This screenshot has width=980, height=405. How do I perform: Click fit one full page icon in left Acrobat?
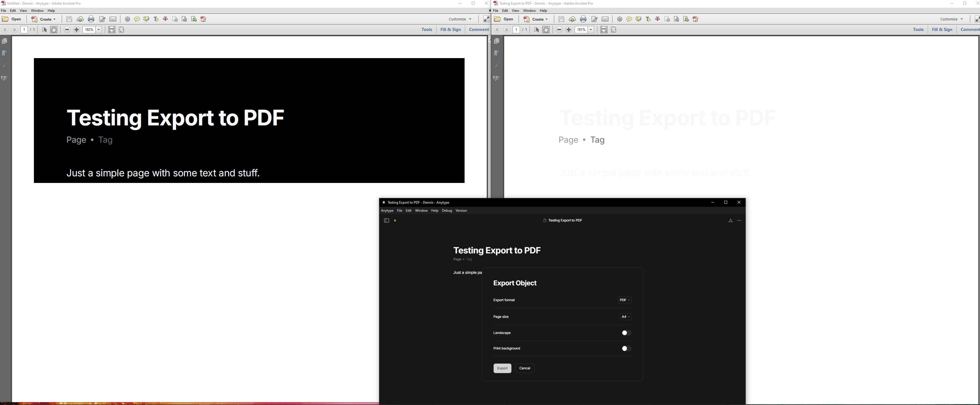pos(121,30)
